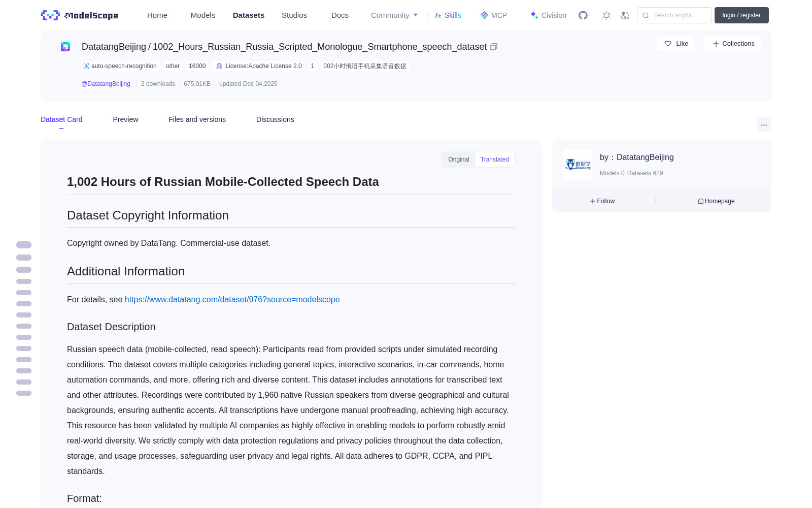Switch to the Preview tab
Screen dimensions: 812x508
click(x=125, y=119)
